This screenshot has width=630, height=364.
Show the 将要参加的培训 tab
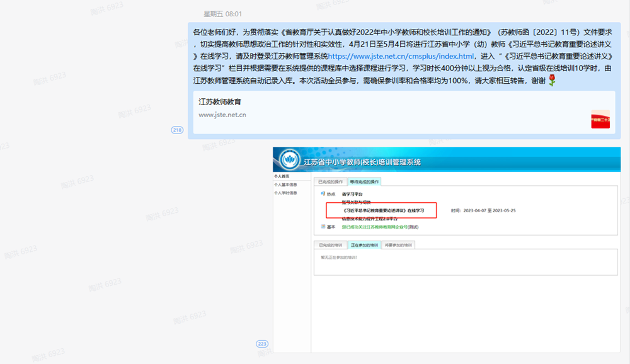(x=399, y=245)
